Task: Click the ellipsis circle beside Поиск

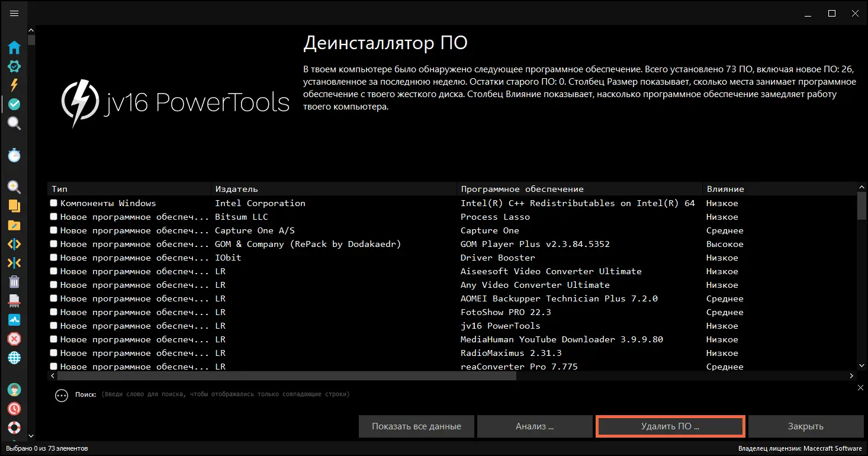Action: [62, 396]
